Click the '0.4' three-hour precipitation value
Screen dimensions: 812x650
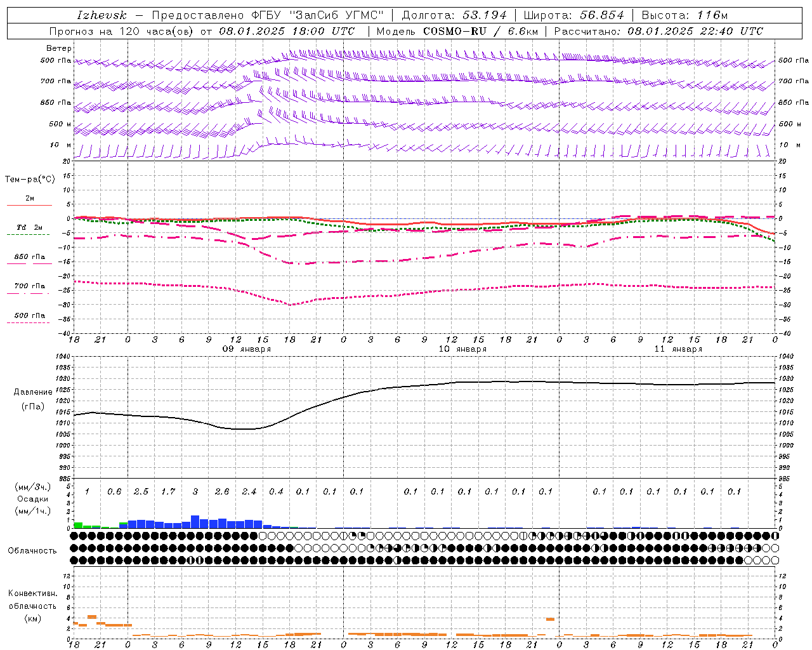276,491
